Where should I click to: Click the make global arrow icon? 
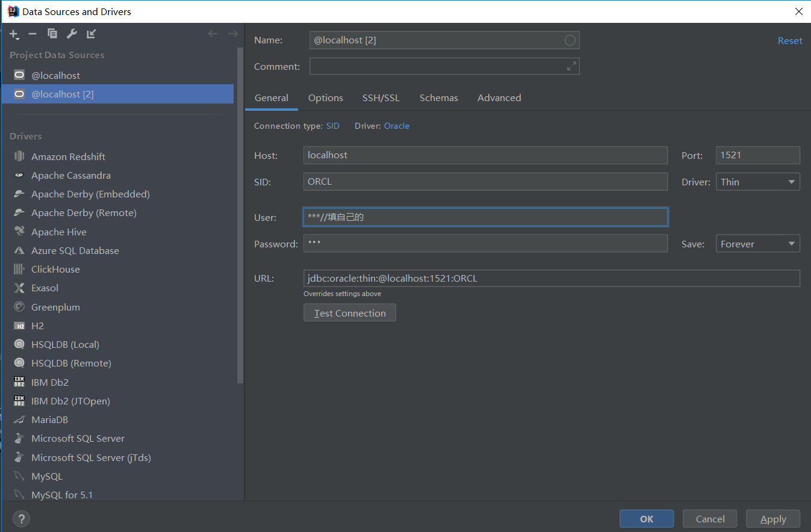tap(91, 34)
